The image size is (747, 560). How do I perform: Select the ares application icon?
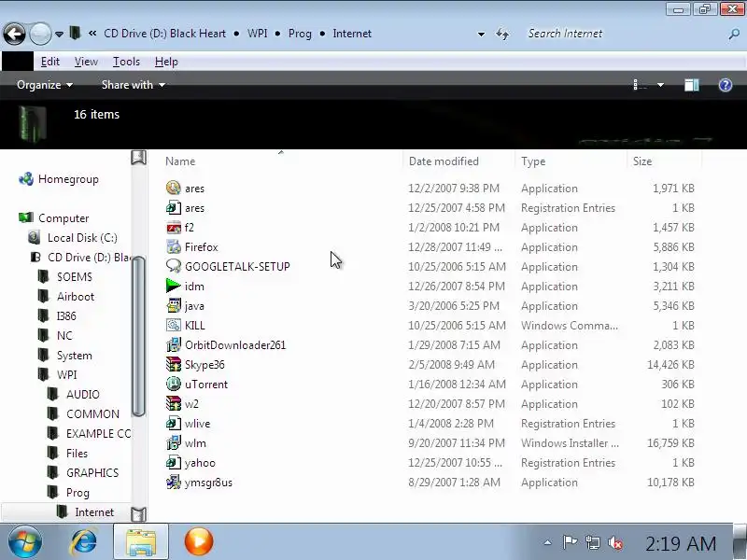[x=174, y=188]
